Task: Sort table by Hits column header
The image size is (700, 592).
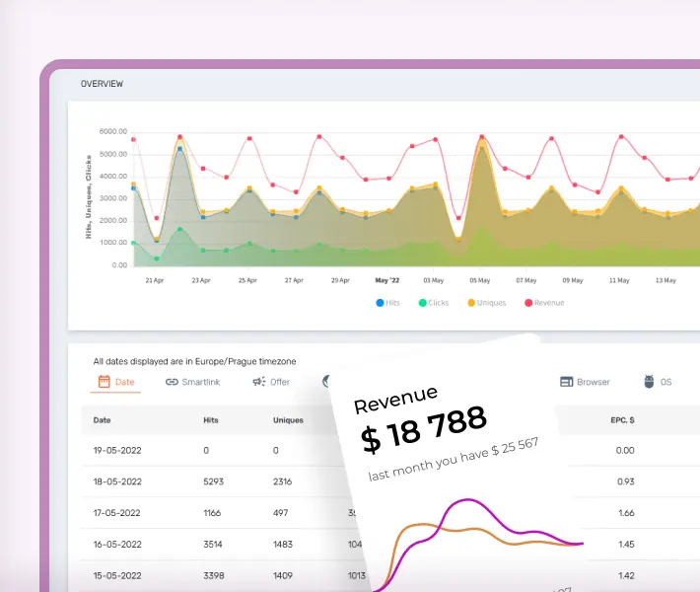Action: click(x=210, y=420)
